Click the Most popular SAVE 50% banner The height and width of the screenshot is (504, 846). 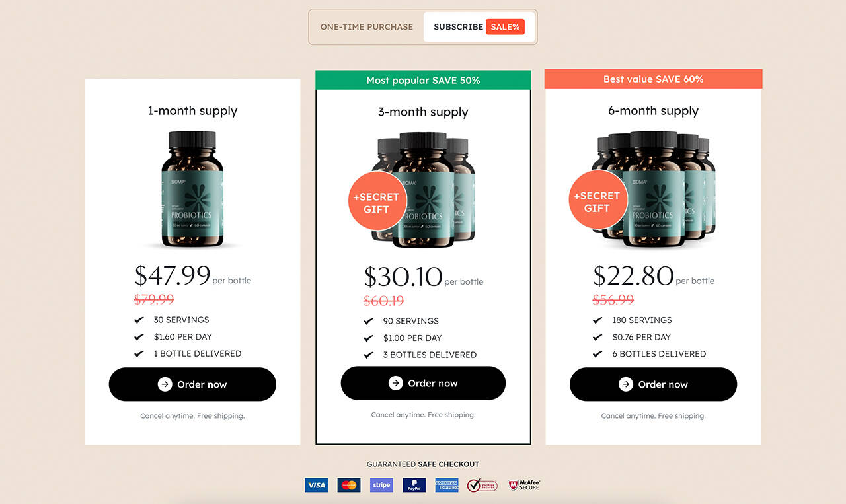pyautogui.click(x=423, y=80)
